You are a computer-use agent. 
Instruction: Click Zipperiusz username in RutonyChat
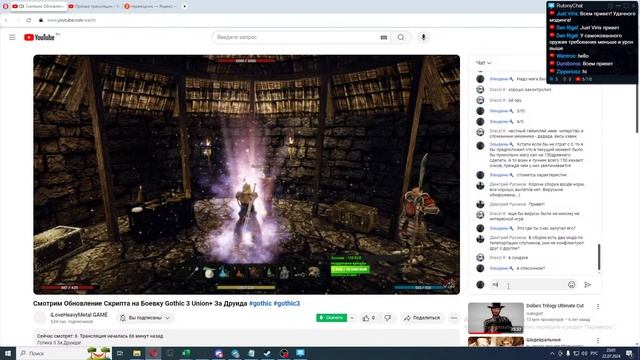tap(568, 71)
